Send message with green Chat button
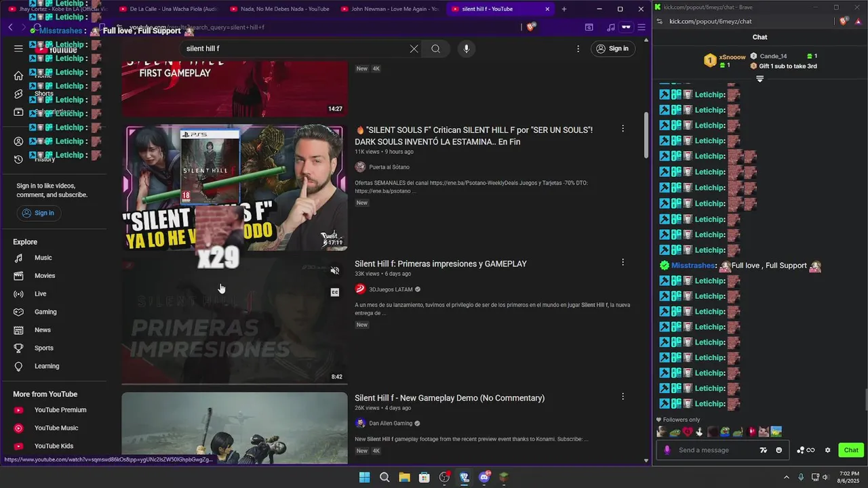 click(x=851, y=450)
